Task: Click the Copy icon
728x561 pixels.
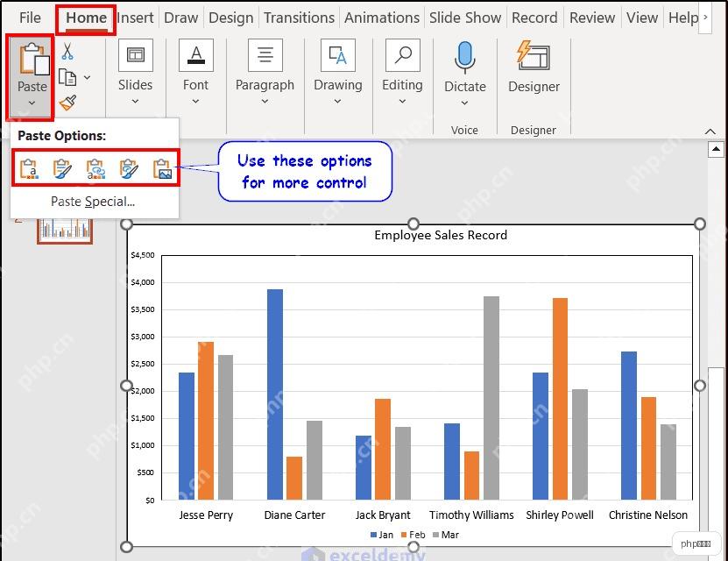Action: point(67,77)
